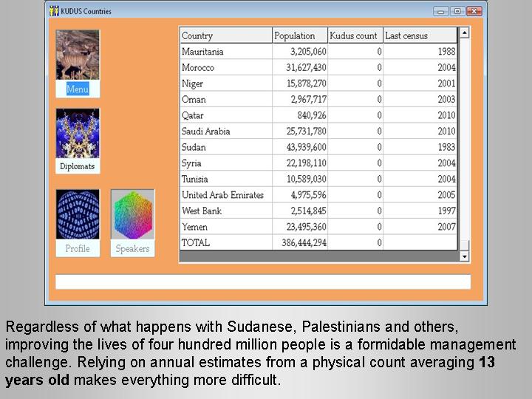Select the highlighted Menu label
The height and width of the screenshot is (399, 532).
pos(78,89)
